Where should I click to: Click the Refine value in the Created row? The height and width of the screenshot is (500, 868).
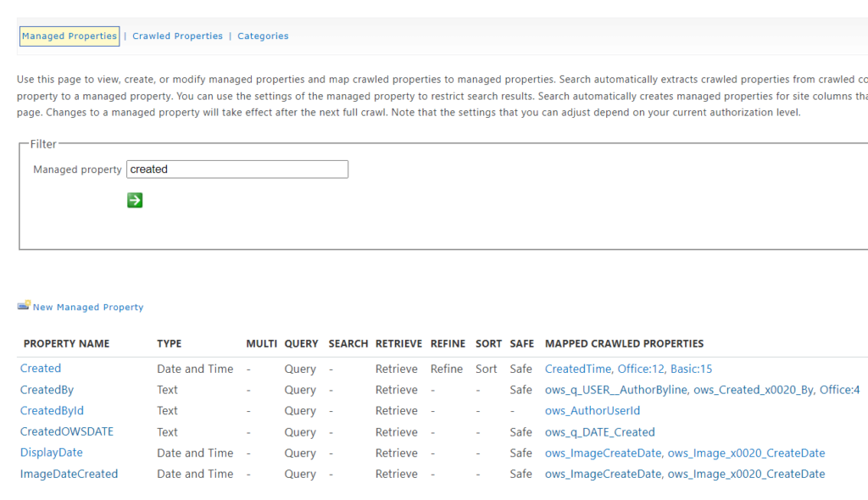coord(446,369)
